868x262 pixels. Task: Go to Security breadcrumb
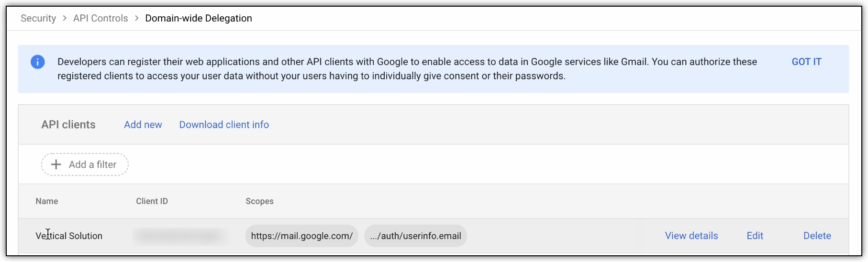coord(38,18)
